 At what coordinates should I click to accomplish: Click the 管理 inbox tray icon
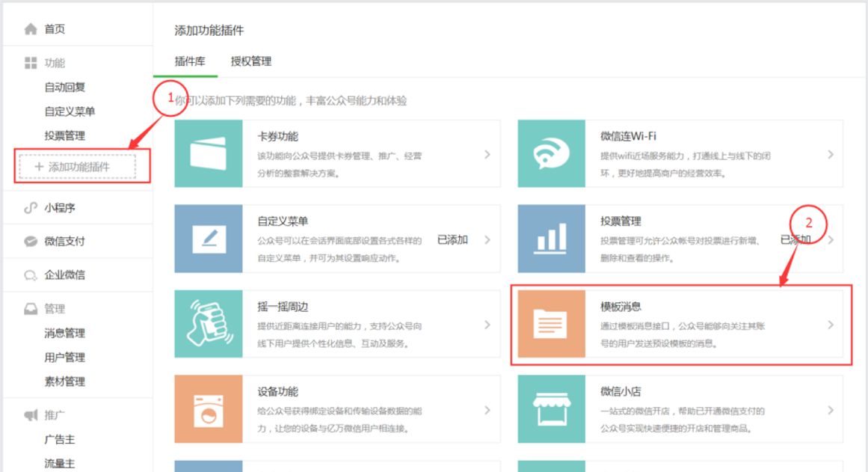[31, 309]
